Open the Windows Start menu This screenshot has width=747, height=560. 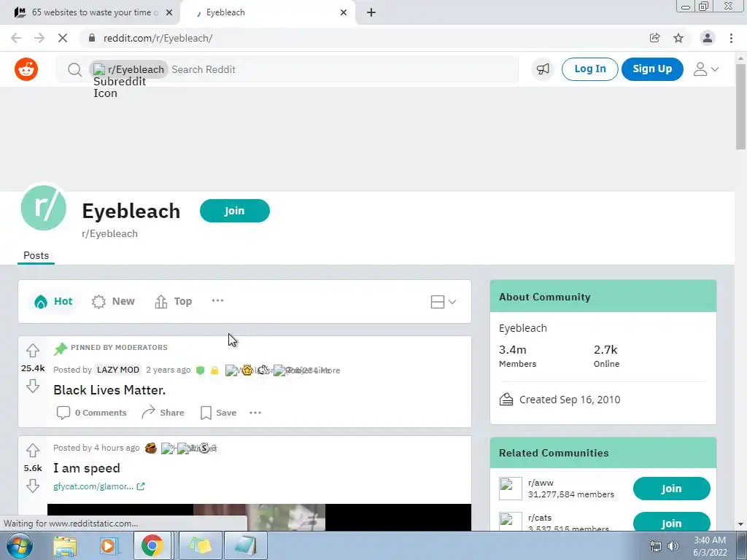pyautogui.click(x=19, y=545)
